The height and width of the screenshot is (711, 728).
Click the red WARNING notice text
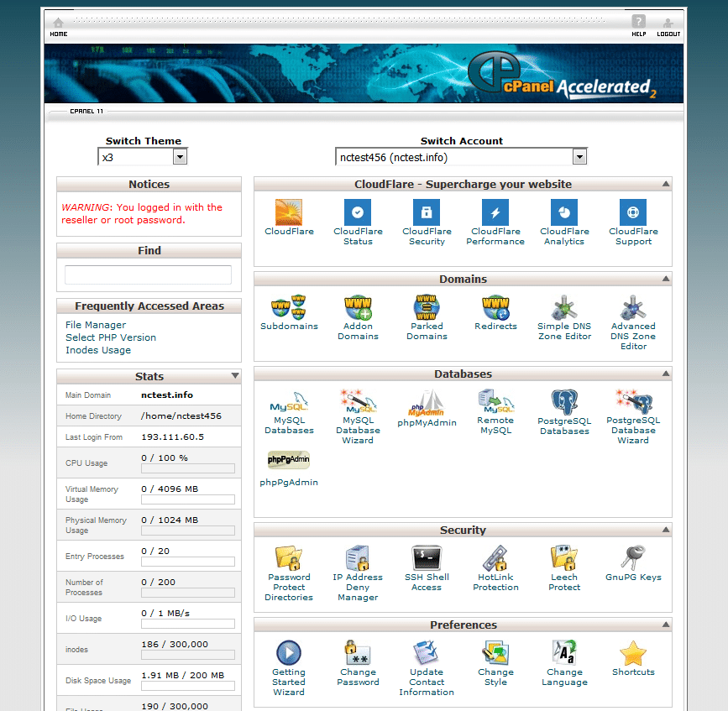[142, 213]
